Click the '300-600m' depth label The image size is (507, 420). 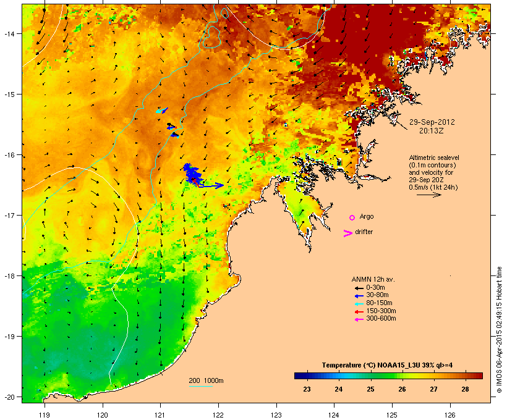[x=381, y=319]
